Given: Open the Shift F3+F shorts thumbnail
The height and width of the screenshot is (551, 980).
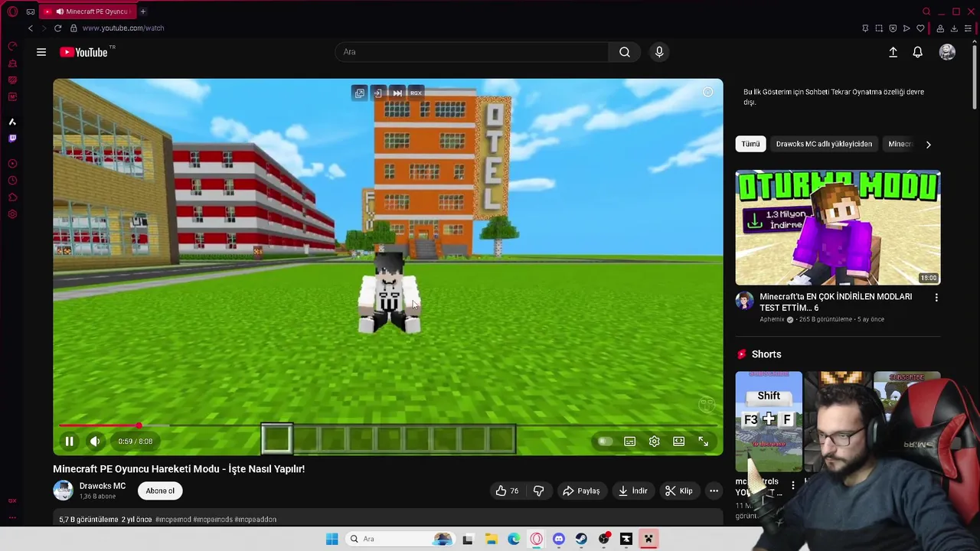Looking at the screenshot, I should pos(769,422).
